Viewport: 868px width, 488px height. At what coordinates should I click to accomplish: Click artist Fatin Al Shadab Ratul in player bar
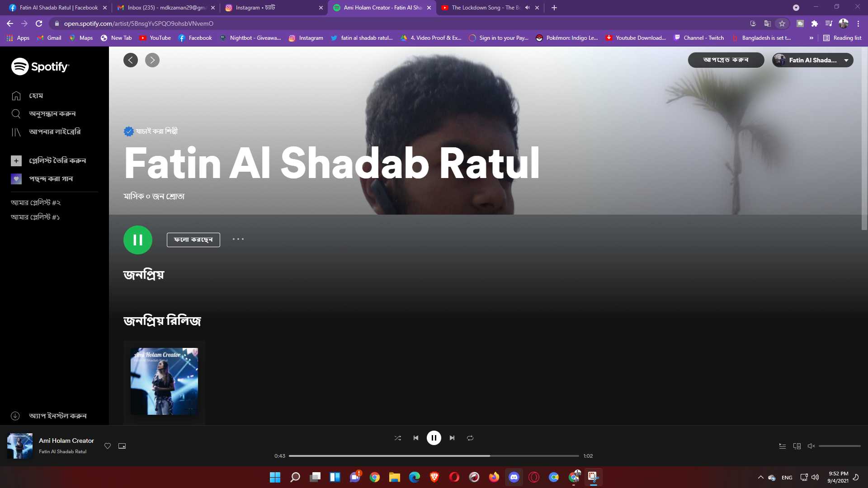(x=62, y=451)
